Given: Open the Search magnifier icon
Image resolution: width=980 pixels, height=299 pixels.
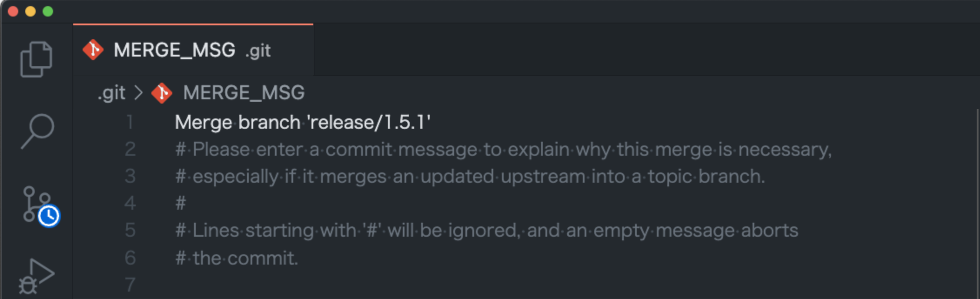Looking at the screenshot, I should (37, 131).
